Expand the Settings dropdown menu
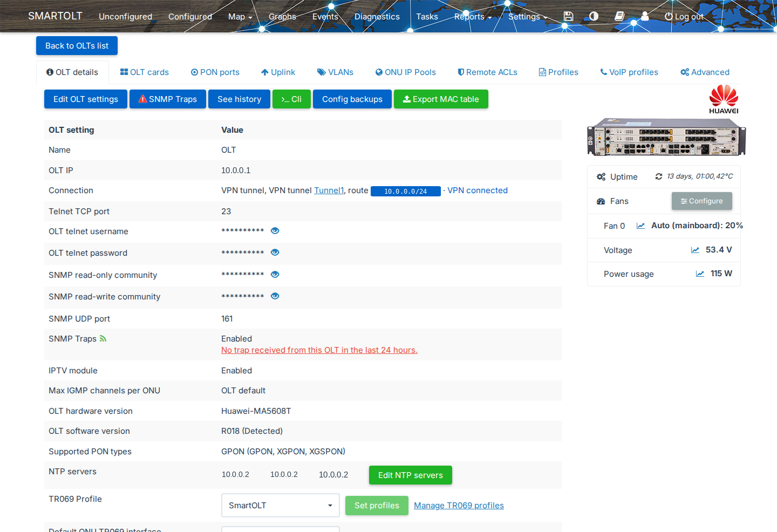Image resolution: width=777 pixels, height=532 pixels. (528, 17)
